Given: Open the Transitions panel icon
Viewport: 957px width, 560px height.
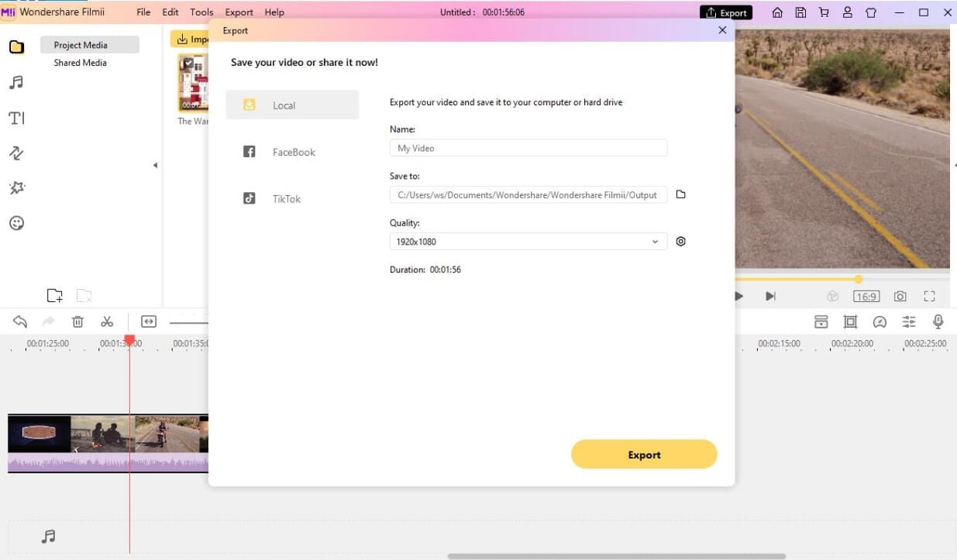Looking at the screenshot, I should pos(16,153).
